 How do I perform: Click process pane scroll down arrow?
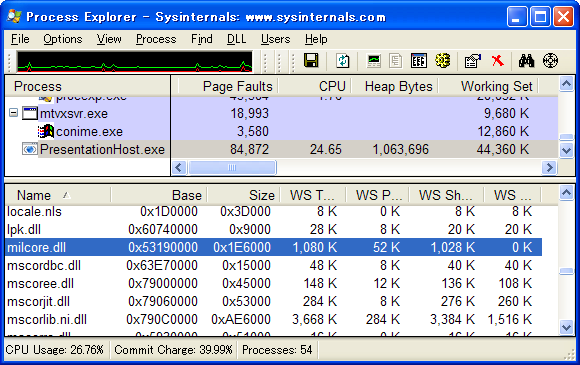point(566,150)
